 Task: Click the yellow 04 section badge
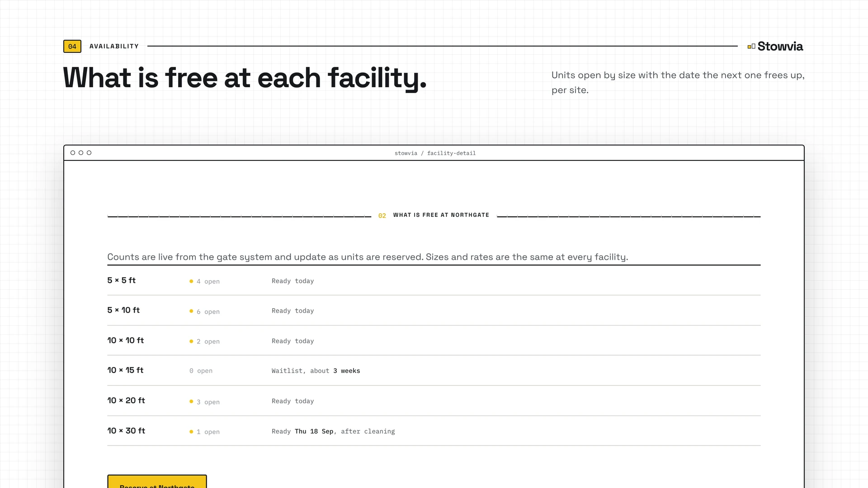coord(72,46)
